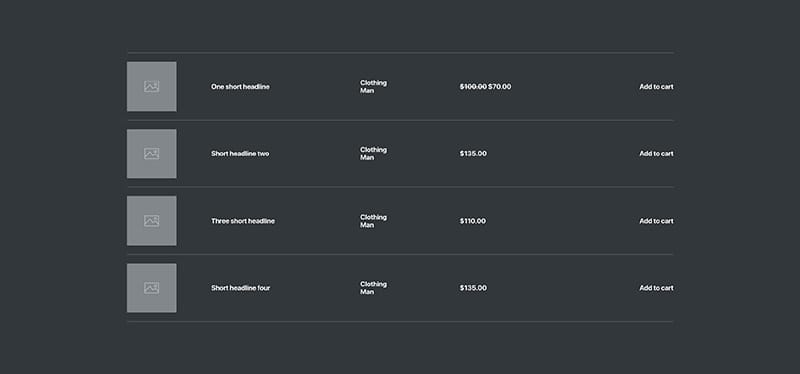
Task: Click the $135.00 price of Short headline two
Action: pyautogui.click(x=473, y=154)
